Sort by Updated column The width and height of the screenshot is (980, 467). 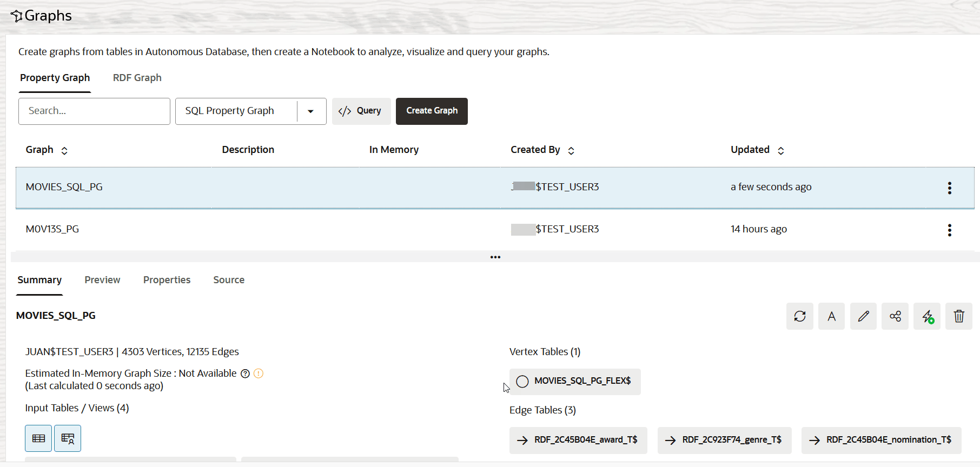click(781, 151)
